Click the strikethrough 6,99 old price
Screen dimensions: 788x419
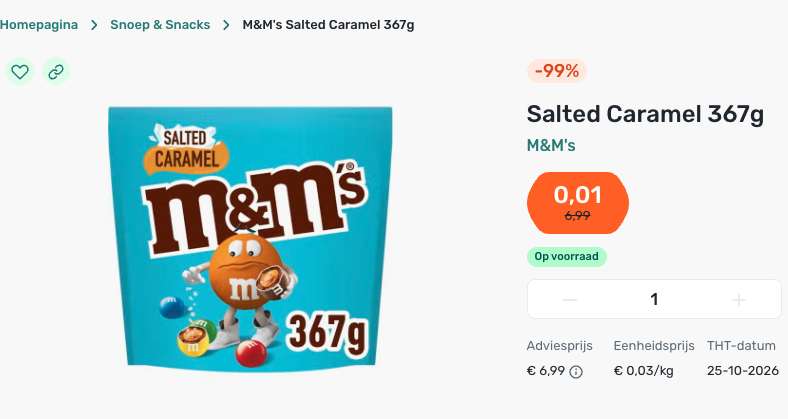[x=577, y=216]
